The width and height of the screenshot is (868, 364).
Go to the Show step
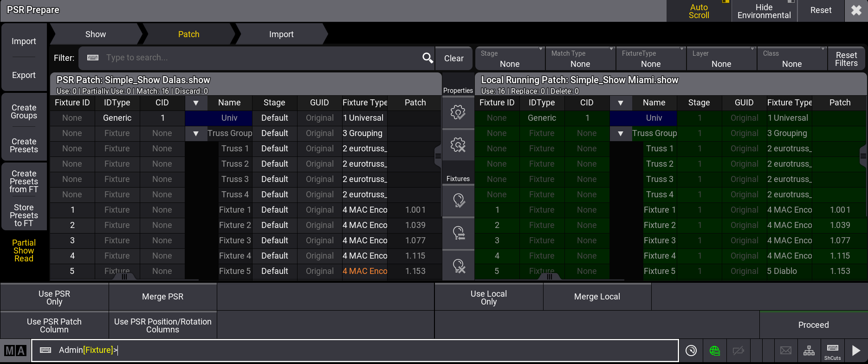[x=96, y=34]
